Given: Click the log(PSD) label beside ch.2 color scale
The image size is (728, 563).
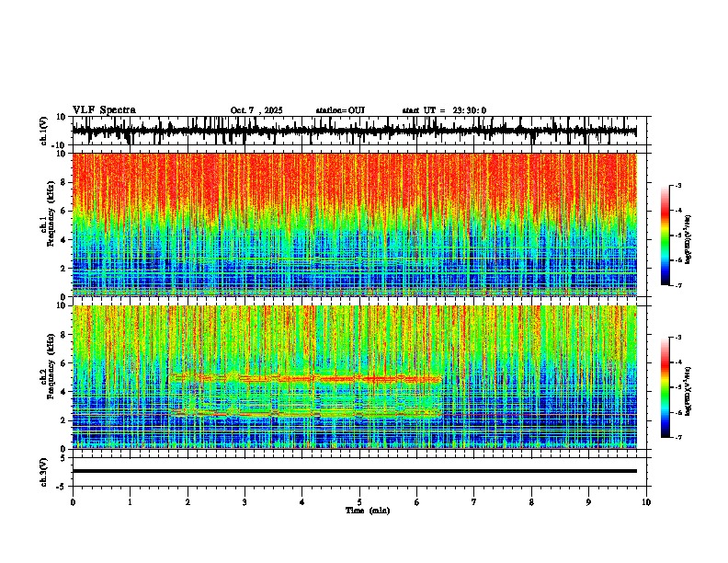Looking at the screenshot, I should (x=688, y=391).
